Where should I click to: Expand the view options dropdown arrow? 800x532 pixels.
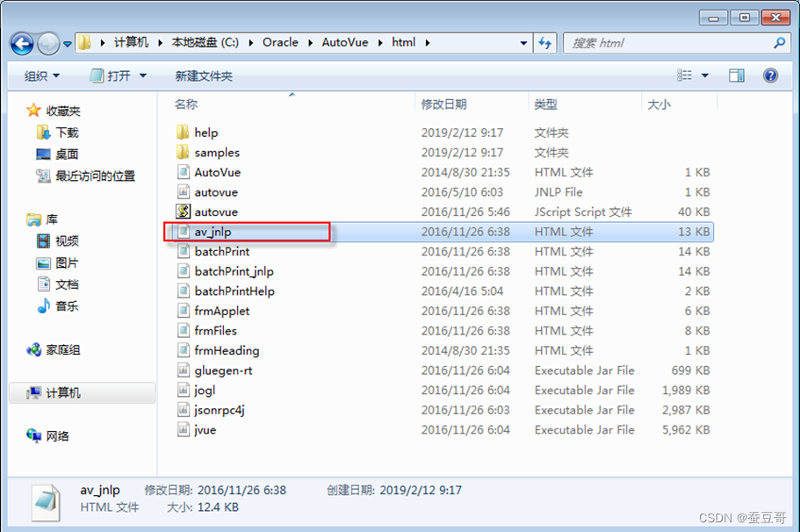click(x=705, y=76)
